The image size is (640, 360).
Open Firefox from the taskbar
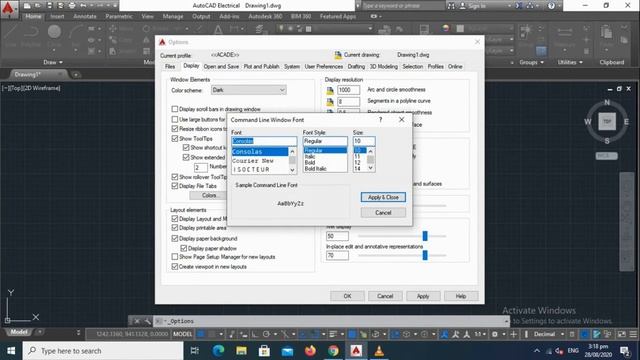[310, 351]
